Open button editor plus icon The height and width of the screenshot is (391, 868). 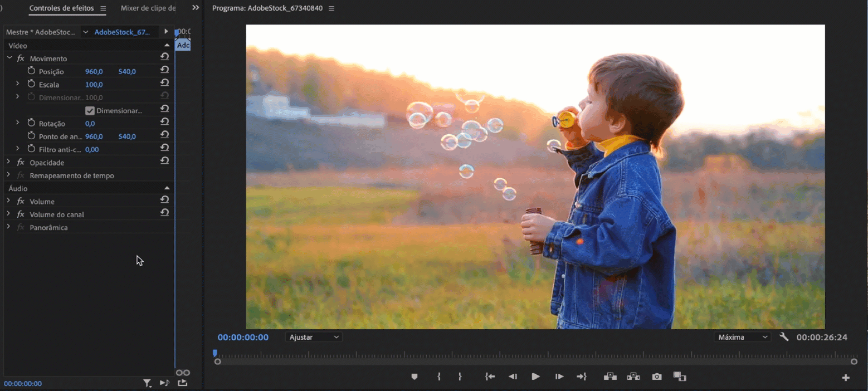point(846,378)
